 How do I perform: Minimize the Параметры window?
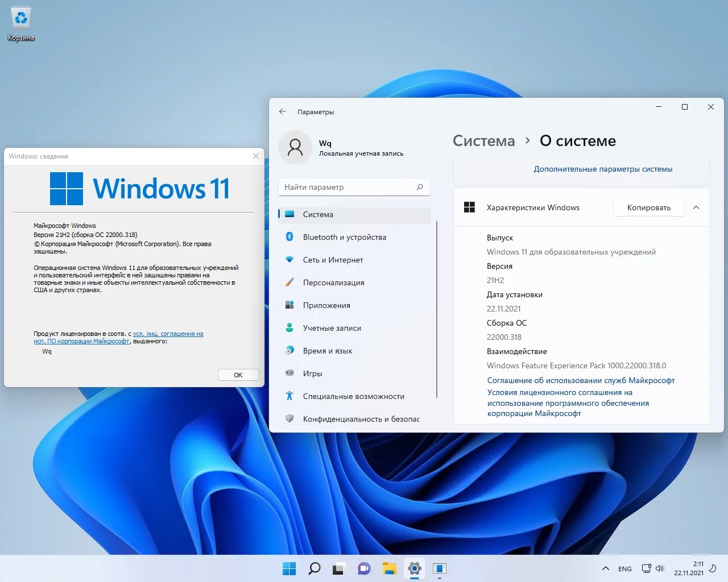tap(659, 107)
